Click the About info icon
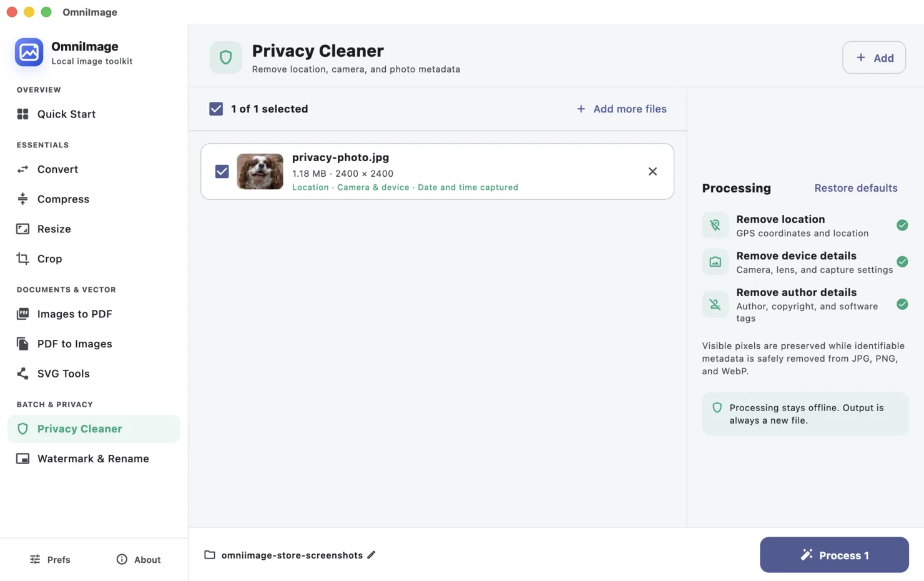 (x=122, y=559)
